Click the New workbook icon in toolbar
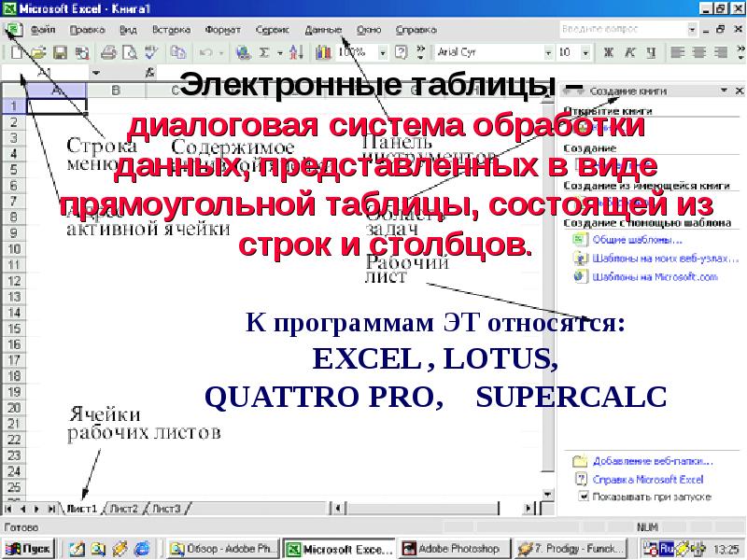 point(16,52)
